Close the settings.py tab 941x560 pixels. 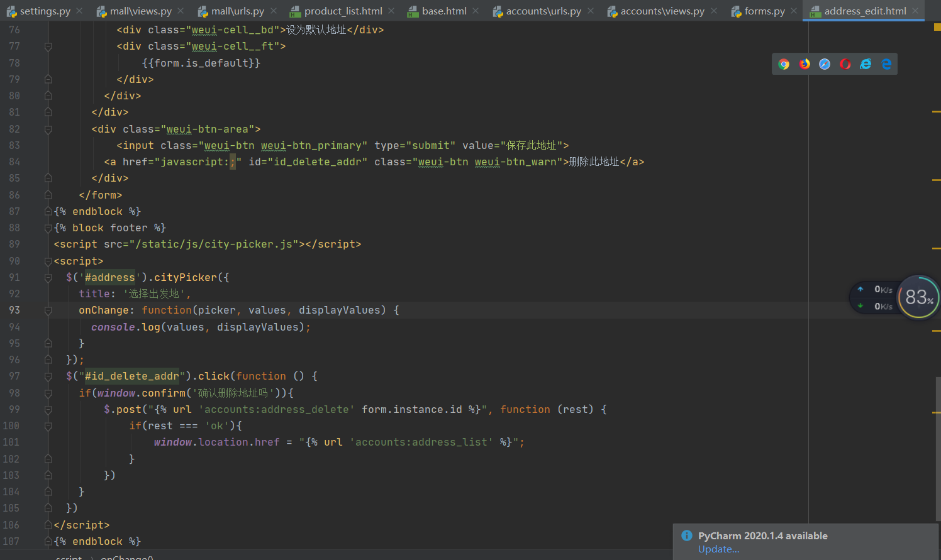point(79,11)
